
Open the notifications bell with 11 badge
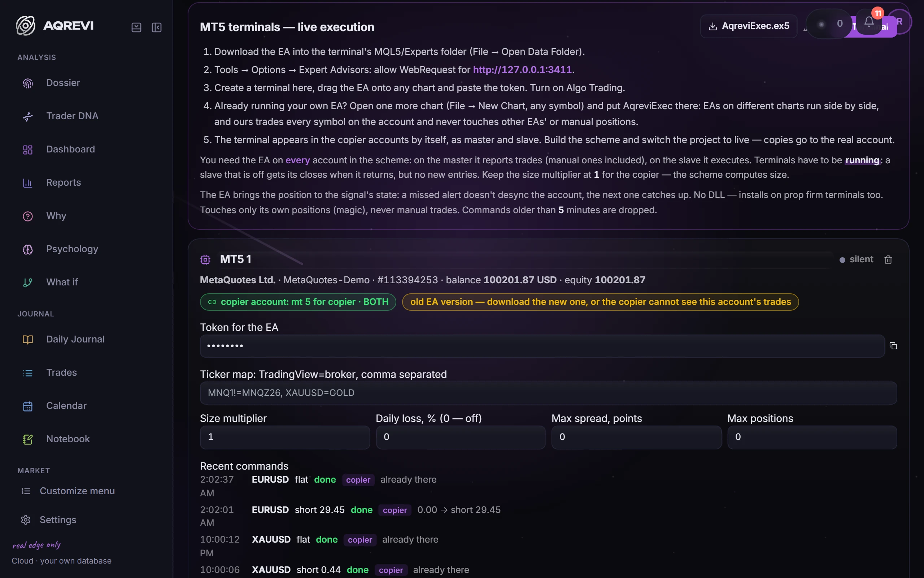click(869, 22)
